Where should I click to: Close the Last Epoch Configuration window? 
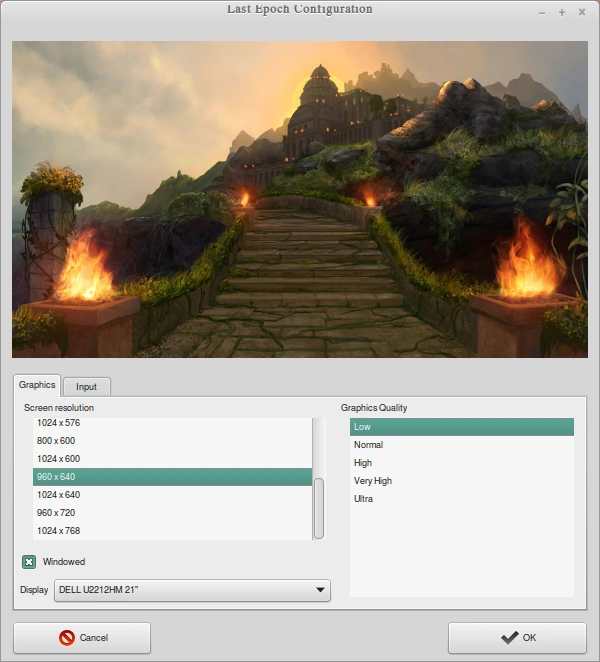tap(582, 12)
